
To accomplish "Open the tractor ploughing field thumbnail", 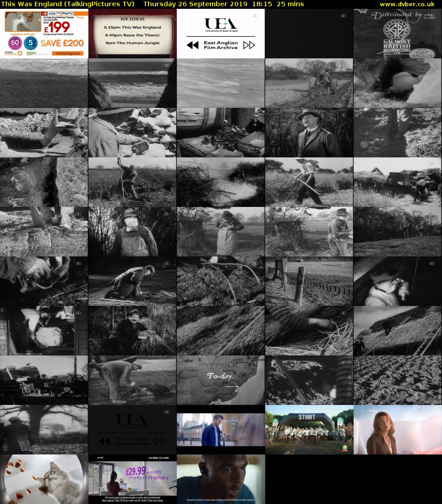I will [309, 83].
